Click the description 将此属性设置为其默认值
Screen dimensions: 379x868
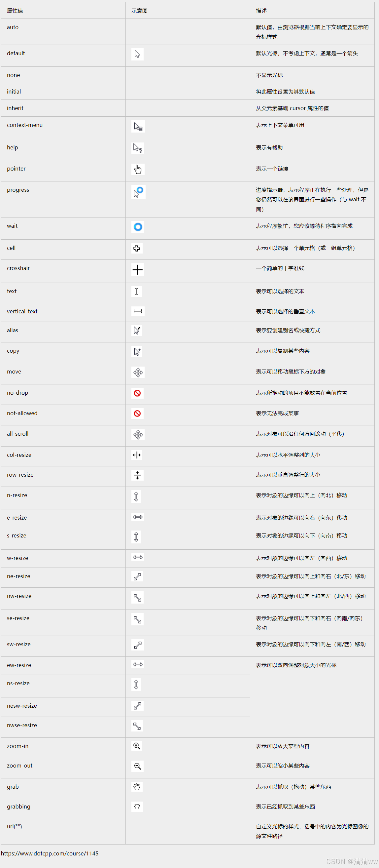click(x=286, y=92)
